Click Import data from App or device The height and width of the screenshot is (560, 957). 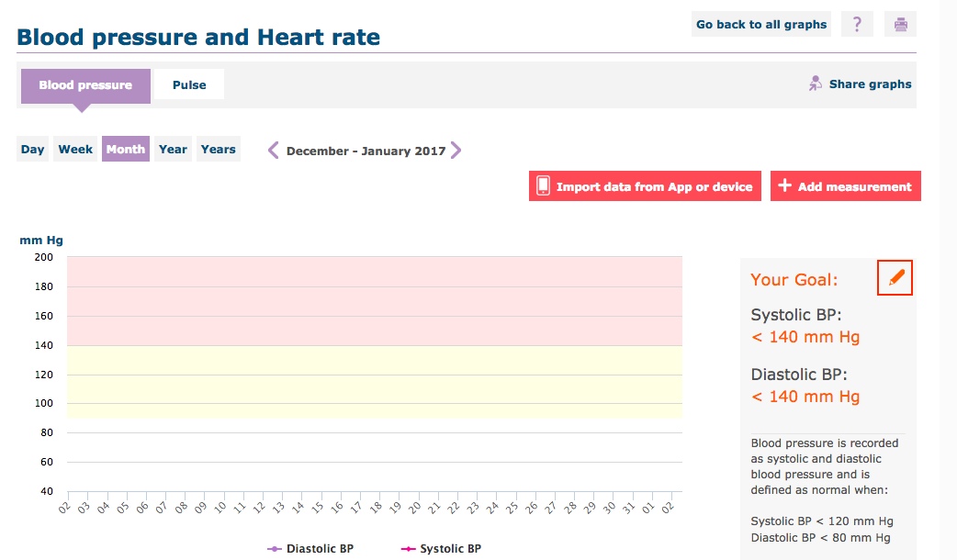point(645,186)
